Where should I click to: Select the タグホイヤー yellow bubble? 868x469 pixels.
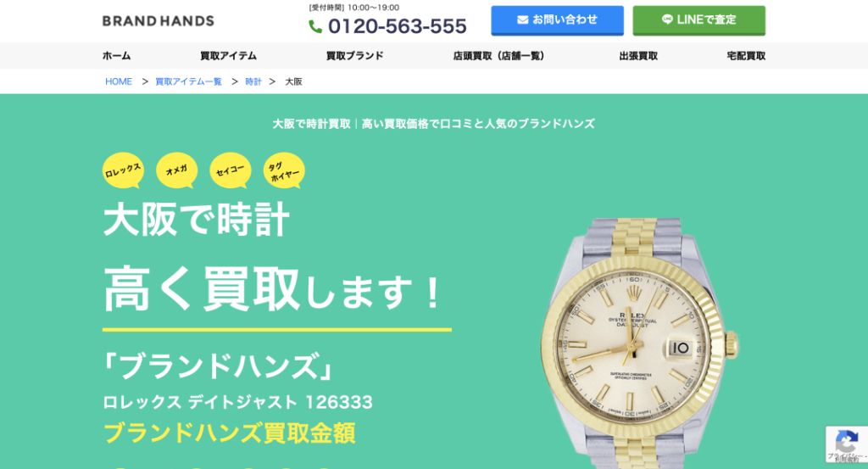point(284,170)
